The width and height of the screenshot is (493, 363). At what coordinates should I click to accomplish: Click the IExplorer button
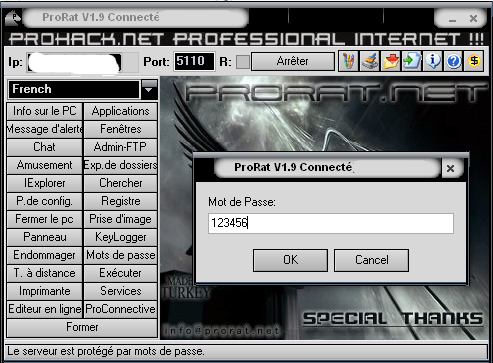[x=45, y=183]
